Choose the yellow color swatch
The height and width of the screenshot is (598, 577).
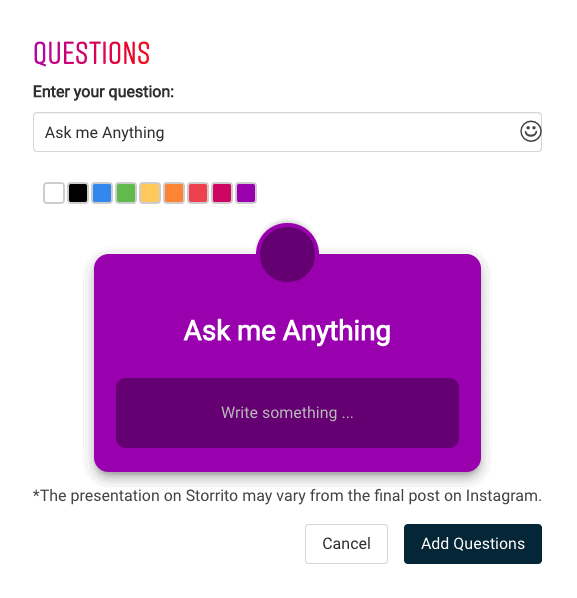150,193
